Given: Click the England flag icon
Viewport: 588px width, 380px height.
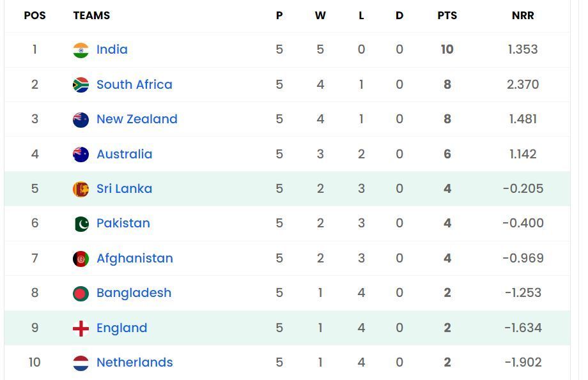Looking at the screenshot, I should (81, 328).
